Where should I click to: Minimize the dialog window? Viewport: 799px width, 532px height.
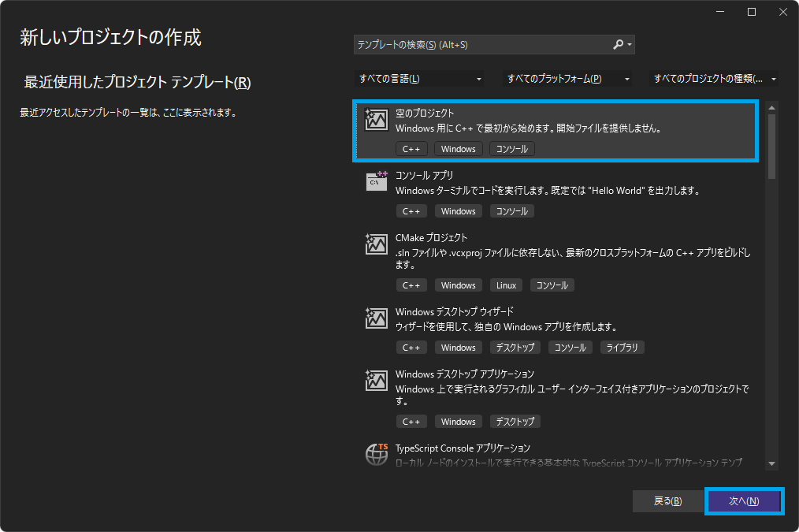(x=720, y=12)
